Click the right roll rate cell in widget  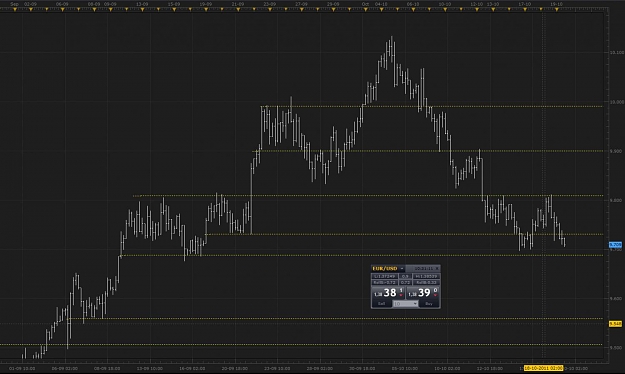coord(426,283)
